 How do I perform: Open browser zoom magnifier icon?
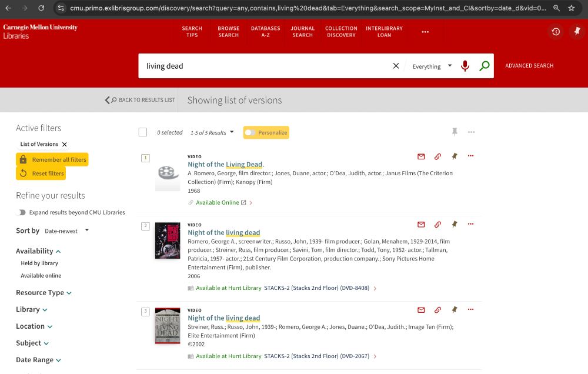pyautogui.click(x=556, y=8)
